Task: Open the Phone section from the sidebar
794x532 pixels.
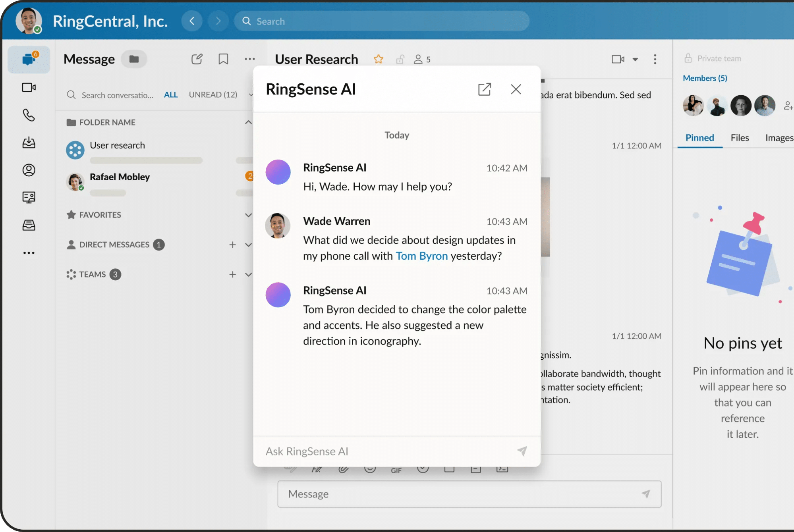Action: (x=29, y=116)
